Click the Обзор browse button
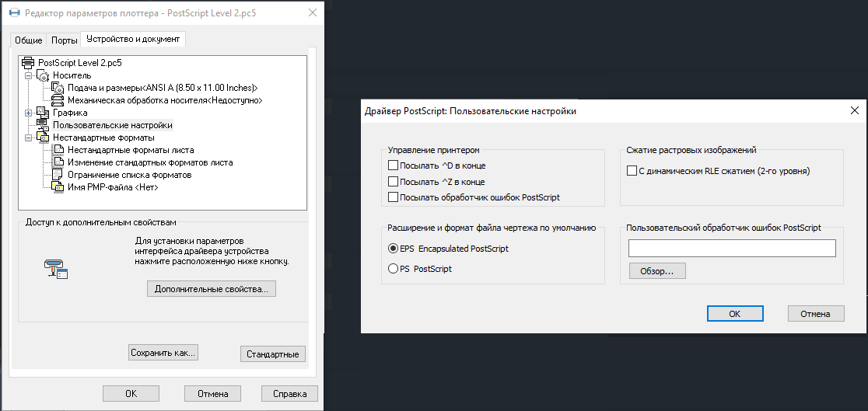Image resolution: width=868 pixels, height=411 pixels. 657,271
